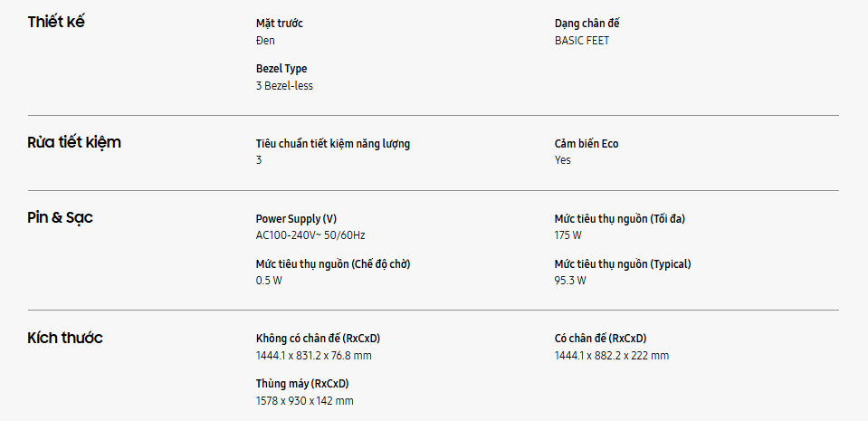Click the 175 W maximum power value
The image size is (868, 421).
(x=568, y=235)
